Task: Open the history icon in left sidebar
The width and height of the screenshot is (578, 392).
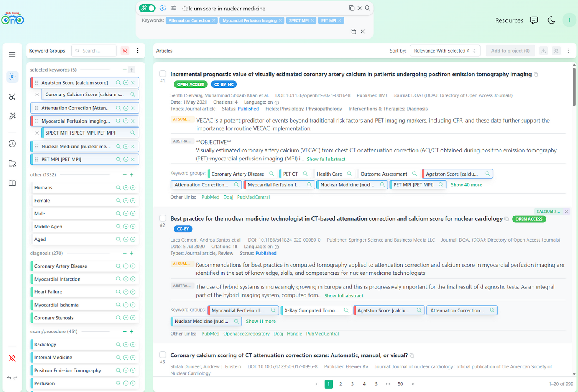Action: 12,144
